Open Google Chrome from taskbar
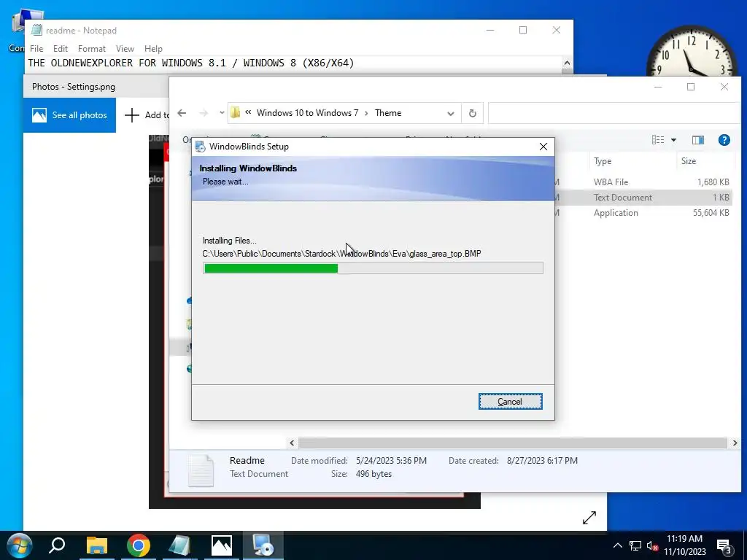 [138, 545]
